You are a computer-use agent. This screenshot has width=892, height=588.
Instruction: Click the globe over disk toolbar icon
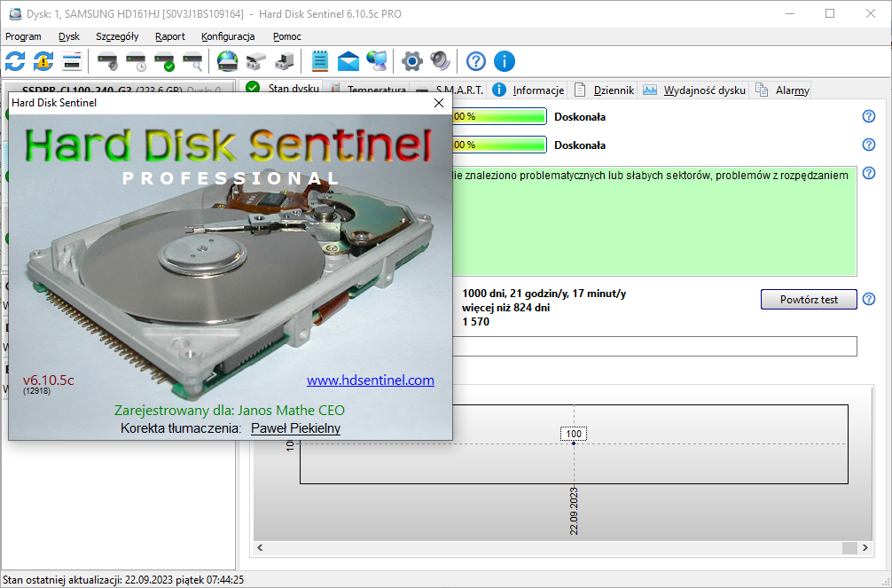tap(228, 61)
